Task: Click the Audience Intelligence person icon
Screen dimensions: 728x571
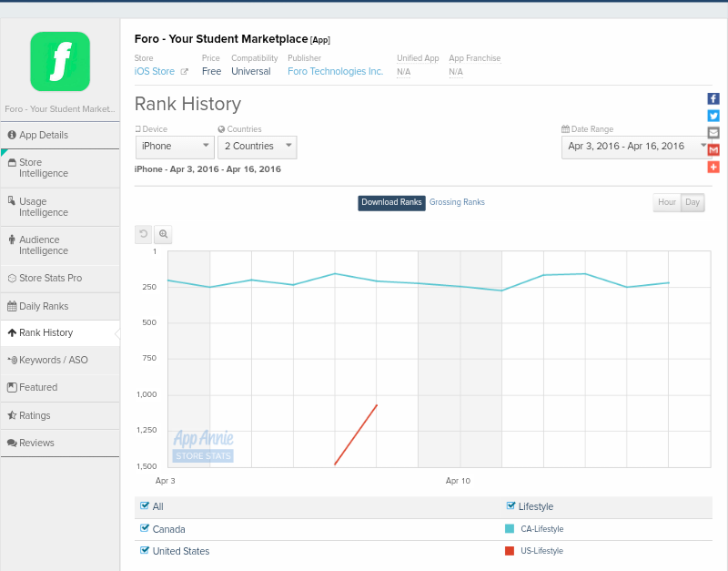Action: (12, 240)
